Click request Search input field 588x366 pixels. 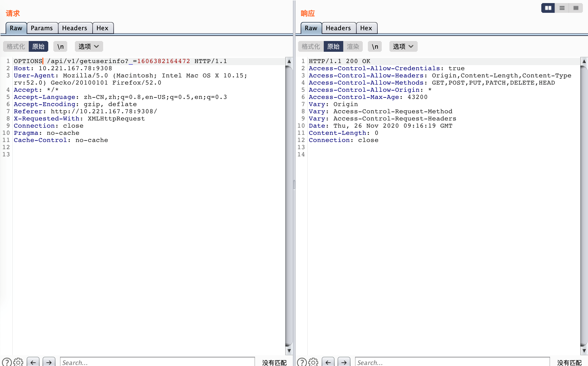pos(158,362)
